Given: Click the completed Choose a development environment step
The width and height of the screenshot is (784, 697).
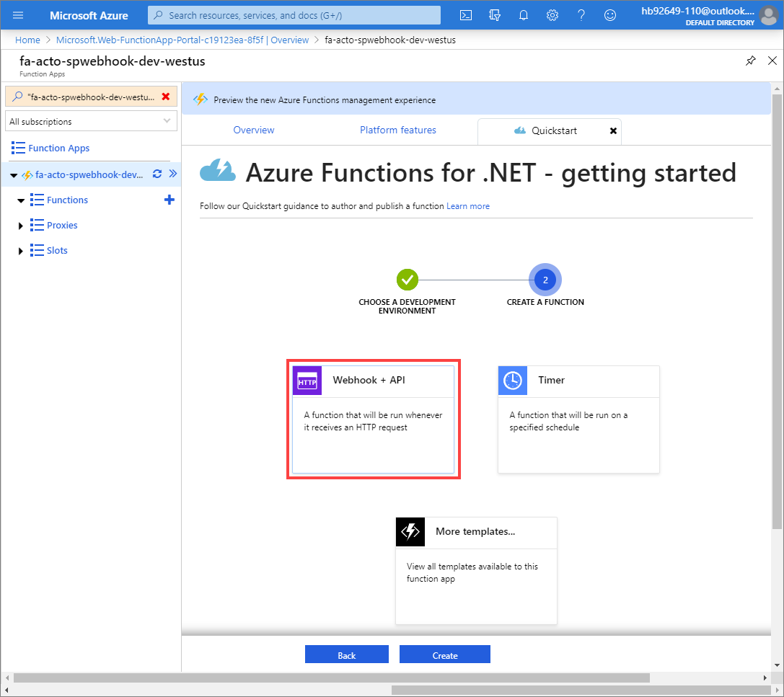Looking at the screenshot, I should [407, 280].
